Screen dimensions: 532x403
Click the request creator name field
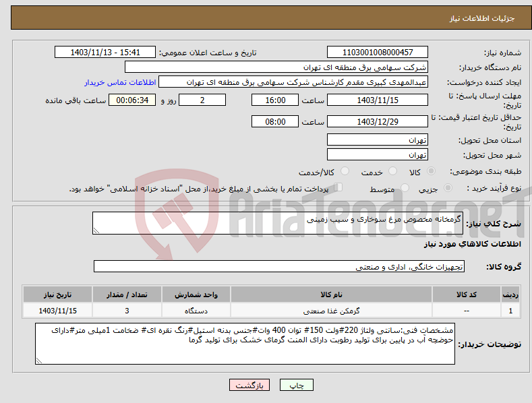click(293, 82)
